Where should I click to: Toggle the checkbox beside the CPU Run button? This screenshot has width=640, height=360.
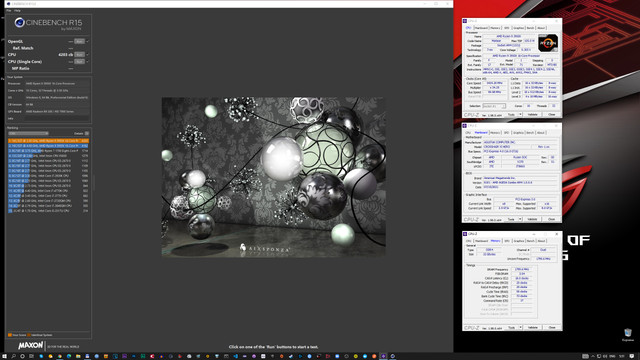coord(87,54)
